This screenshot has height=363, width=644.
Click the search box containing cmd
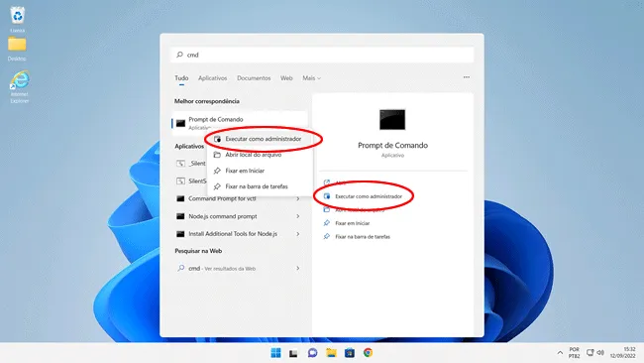tap(322, 55)
